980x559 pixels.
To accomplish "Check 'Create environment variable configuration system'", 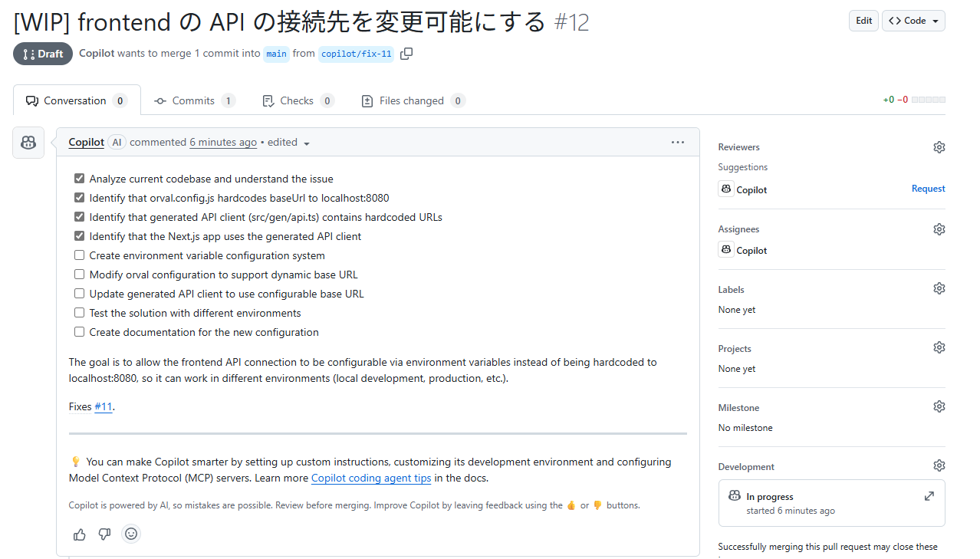I will 79,255.
